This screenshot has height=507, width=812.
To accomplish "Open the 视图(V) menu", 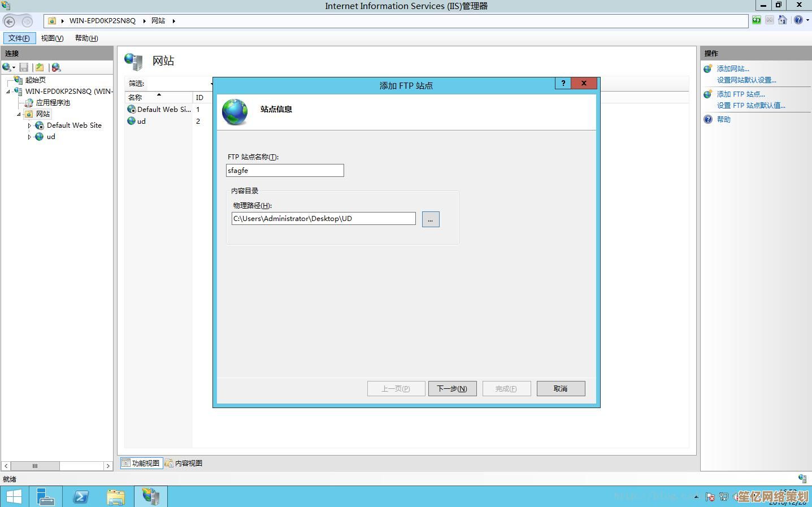I will click(52, 38).
